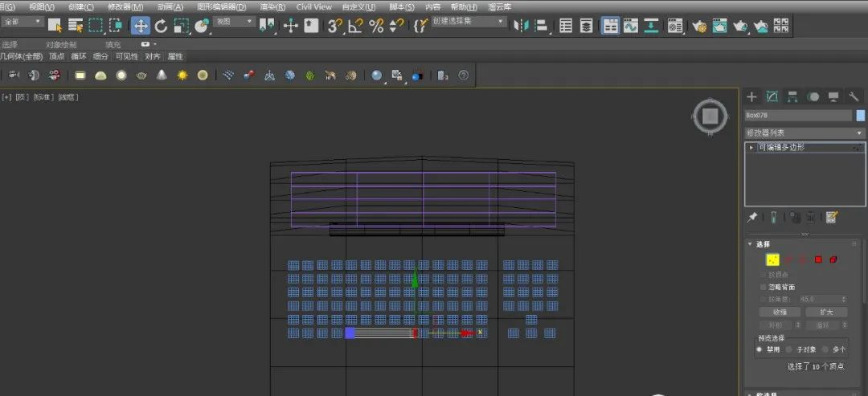Open the Schematic View icon
This screenshot has width=868, height=396.
(651, 26)
